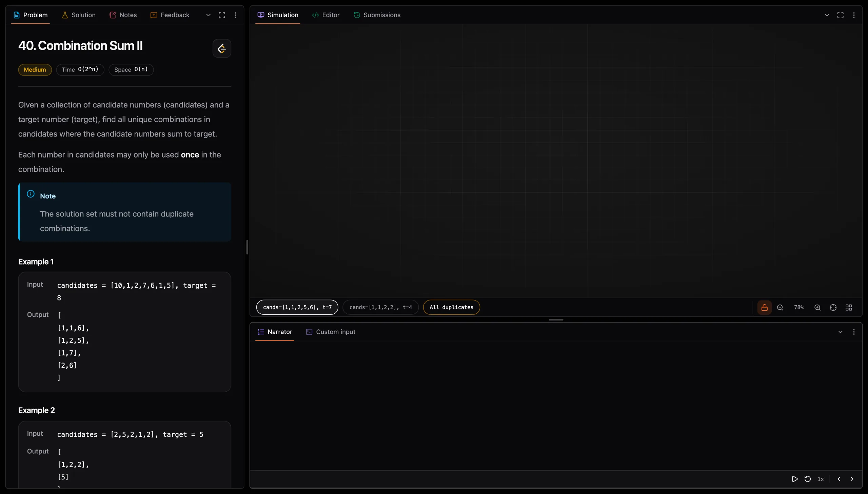
Task: Click the Medium difficulty badge
Action: point(35,70)
